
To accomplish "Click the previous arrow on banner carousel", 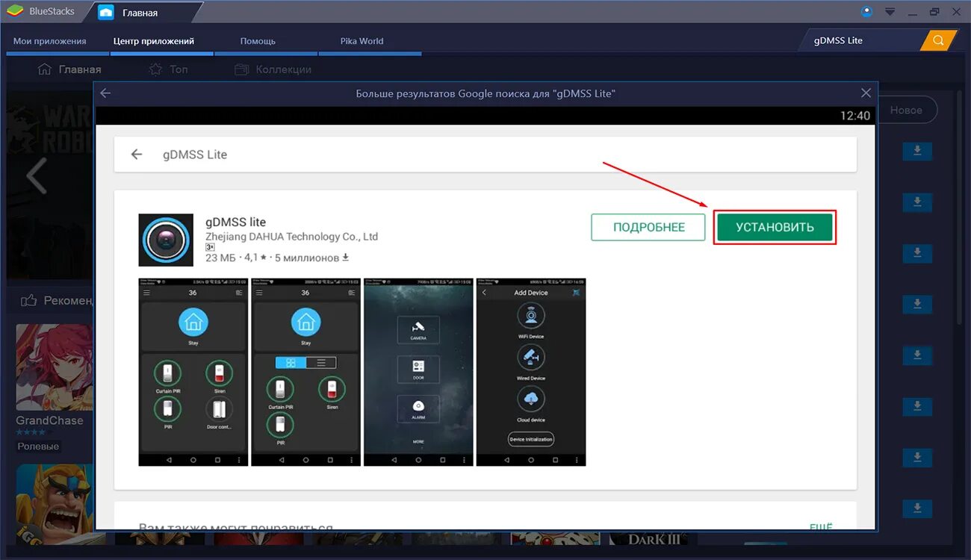I will [37, 177].
